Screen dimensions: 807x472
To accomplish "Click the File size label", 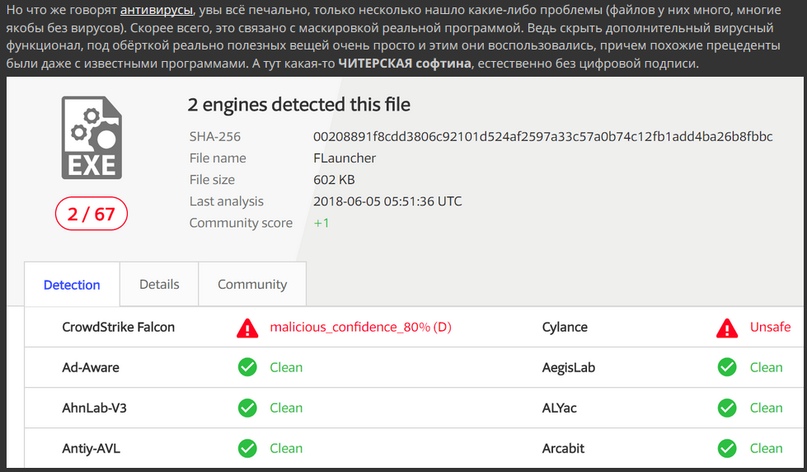I will [212, 180].
